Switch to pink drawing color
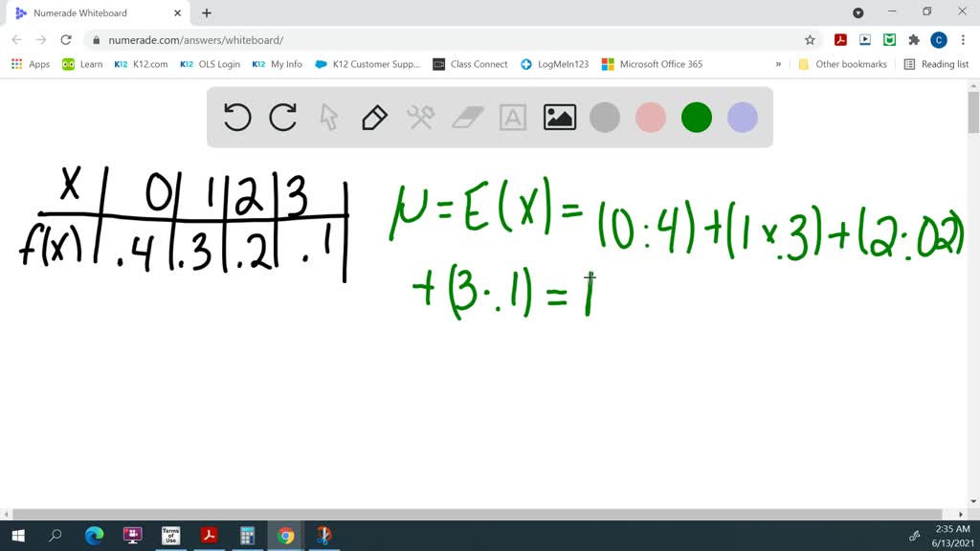980x551 pixels. point(650,117)
